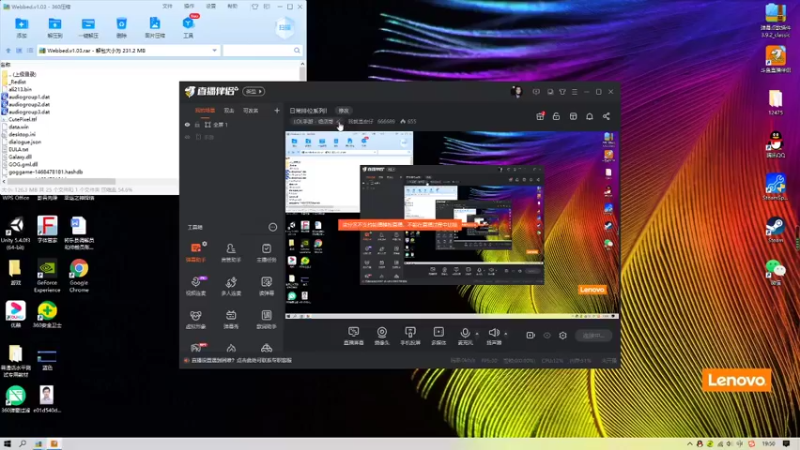Open the 弹幕秀 tool
The height and width of the screenshot is (450, 800).
coord(231,319)
